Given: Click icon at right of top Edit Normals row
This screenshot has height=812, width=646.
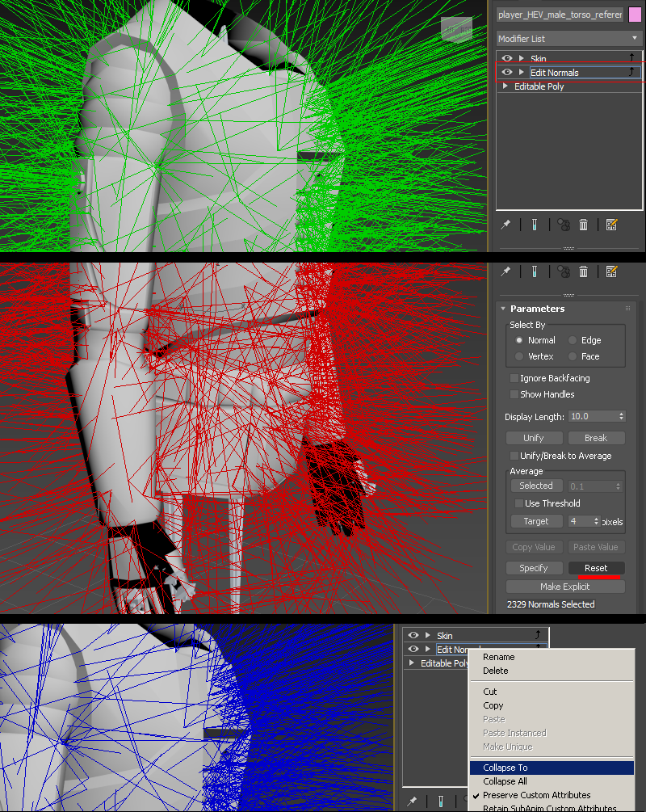Looking at the screenshot, I should [x=631, y=71].
